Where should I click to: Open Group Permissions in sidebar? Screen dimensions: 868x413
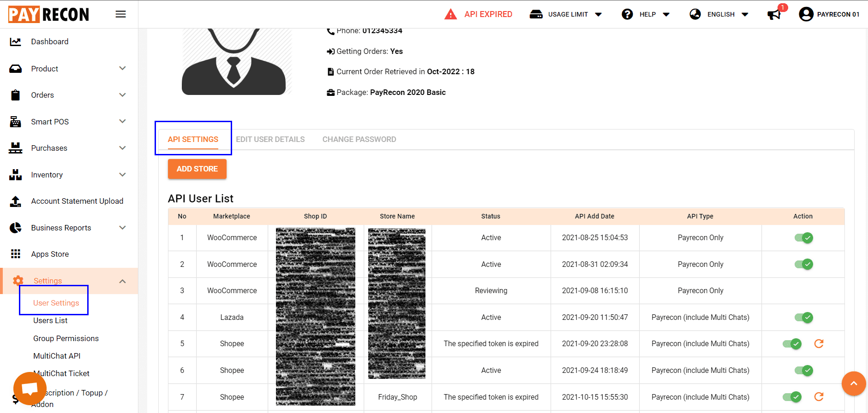[x=66, y=338]
